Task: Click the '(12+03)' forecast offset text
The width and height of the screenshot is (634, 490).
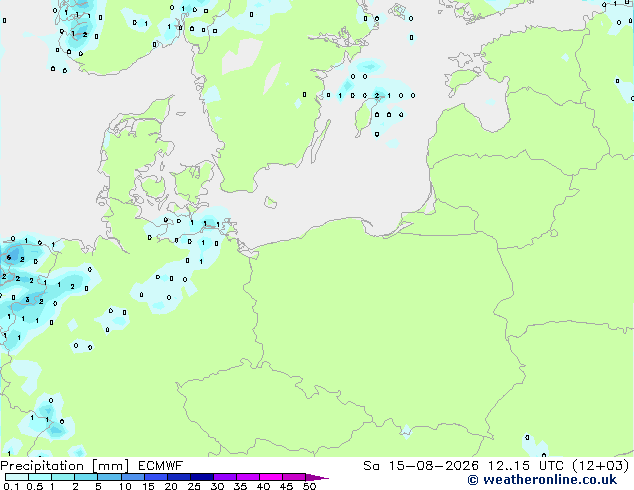Action: click(x=601, y=466)
